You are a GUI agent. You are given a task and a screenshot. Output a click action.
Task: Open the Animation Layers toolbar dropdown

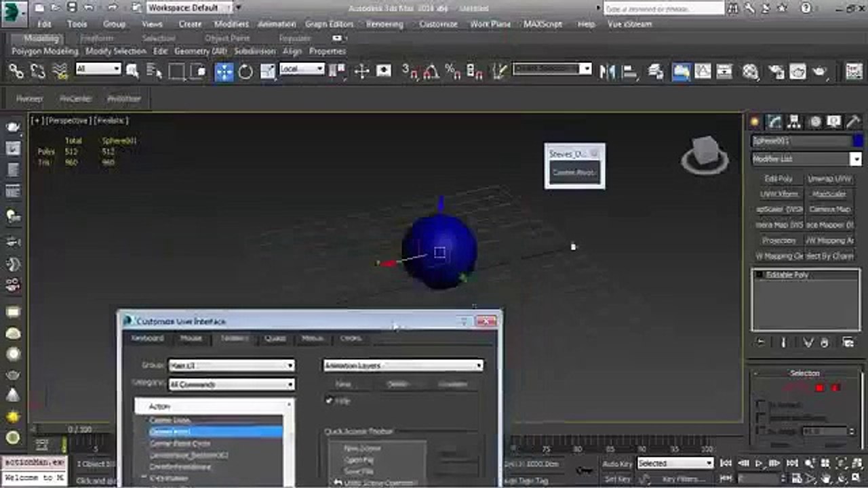[x=403, y=365]
